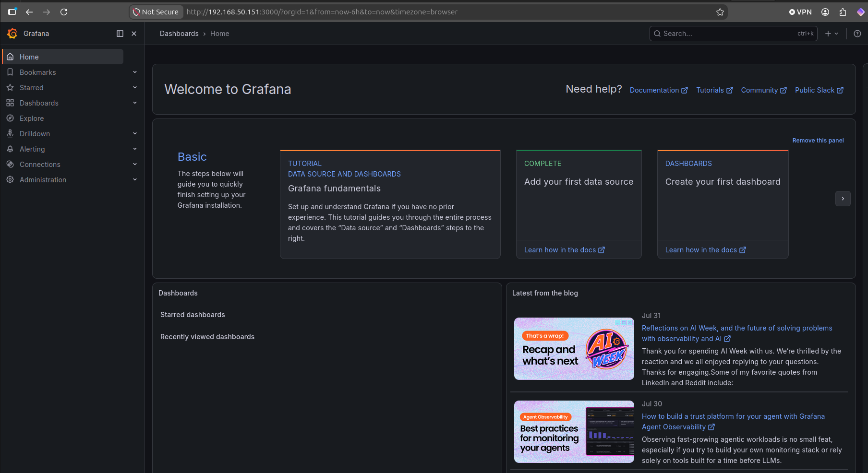Click the Alerting bell icon
This screenshot has height=473, width=868.
(x=10, y=149)
